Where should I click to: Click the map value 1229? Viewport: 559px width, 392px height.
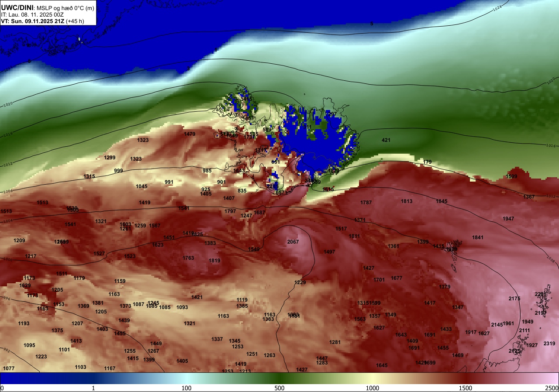click(300, 282)
